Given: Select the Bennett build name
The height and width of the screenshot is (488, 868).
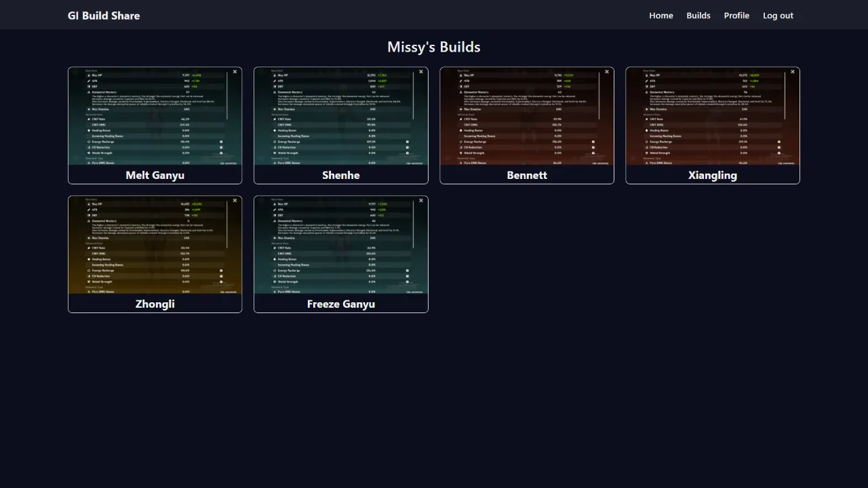Looking at the screenshot, I should (526, 175).
